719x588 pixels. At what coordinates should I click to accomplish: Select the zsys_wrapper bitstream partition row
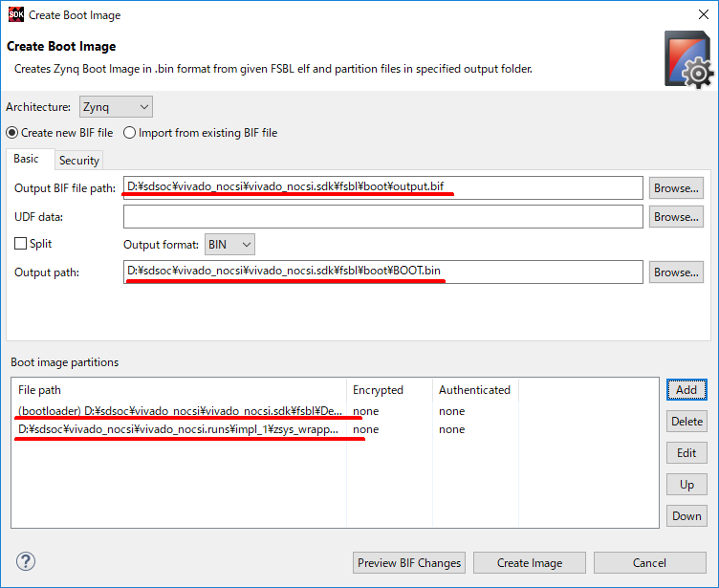point(178,429)
